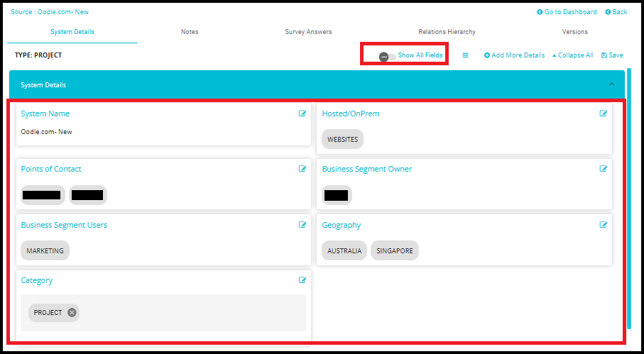Edit the Category field
The width and height of the screenshot is (644, 354).
coord(302,280)
